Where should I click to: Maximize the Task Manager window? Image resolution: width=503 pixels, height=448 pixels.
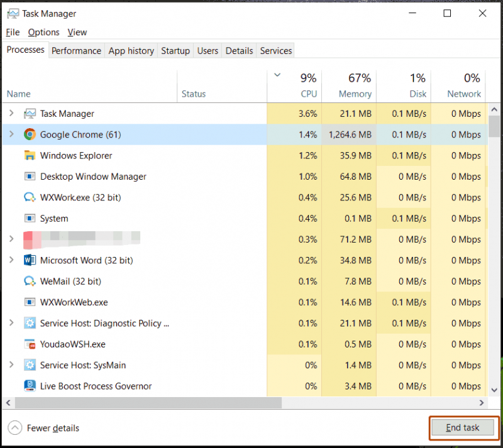point(447,13)
